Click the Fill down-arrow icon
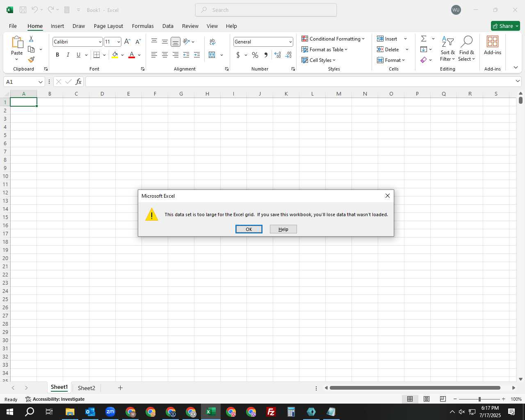Screen dimensions: 525x420 coord(424,49)
